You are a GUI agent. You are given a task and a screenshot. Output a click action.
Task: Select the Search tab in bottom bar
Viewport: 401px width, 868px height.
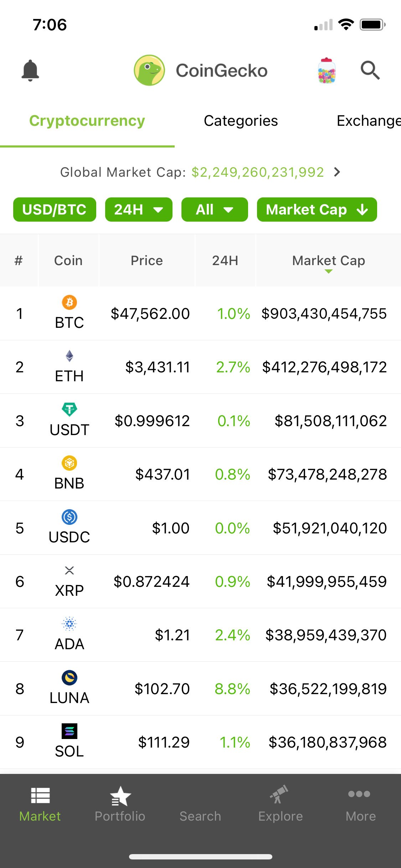[200, 816]
